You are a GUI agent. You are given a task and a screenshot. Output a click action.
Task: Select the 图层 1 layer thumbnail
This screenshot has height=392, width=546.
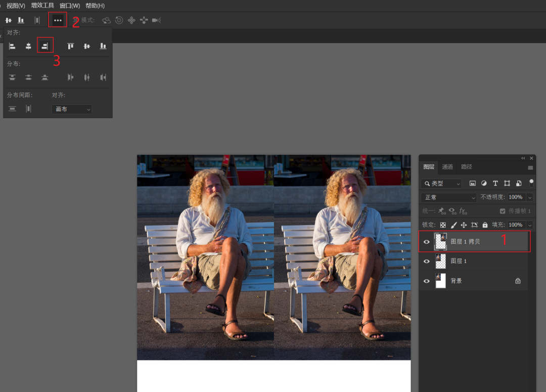[440, 261]
